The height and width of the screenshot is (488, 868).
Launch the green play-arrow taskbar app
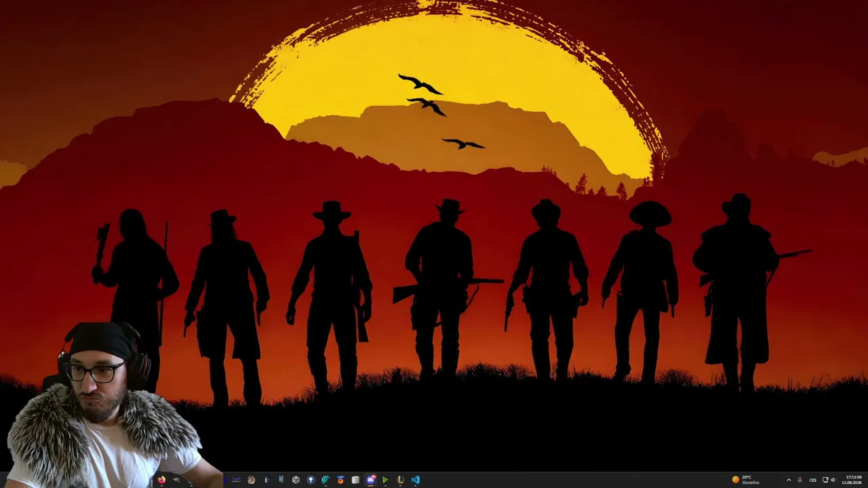pyautogui.click(x=385, y=480)
